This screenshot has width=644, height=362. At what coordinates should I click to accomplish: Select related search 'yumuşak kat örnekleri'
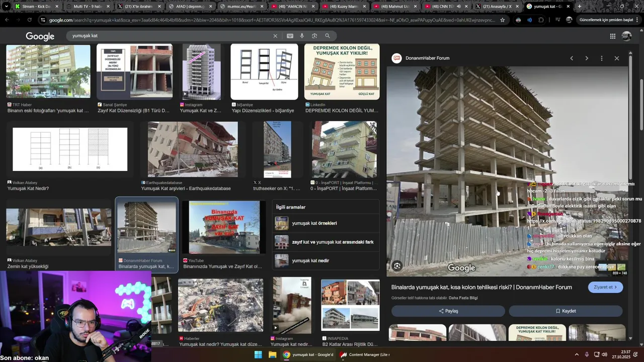327,223
